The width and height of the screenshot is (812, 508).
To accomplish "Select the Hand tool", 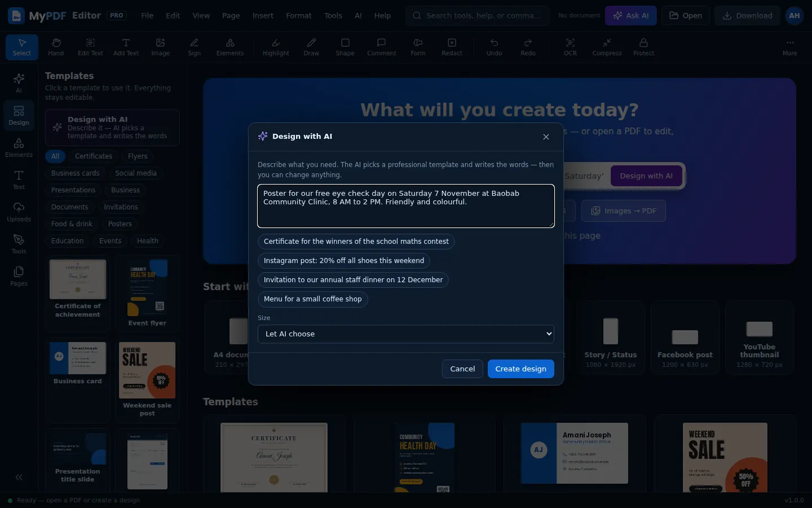I will coord(56,47).
